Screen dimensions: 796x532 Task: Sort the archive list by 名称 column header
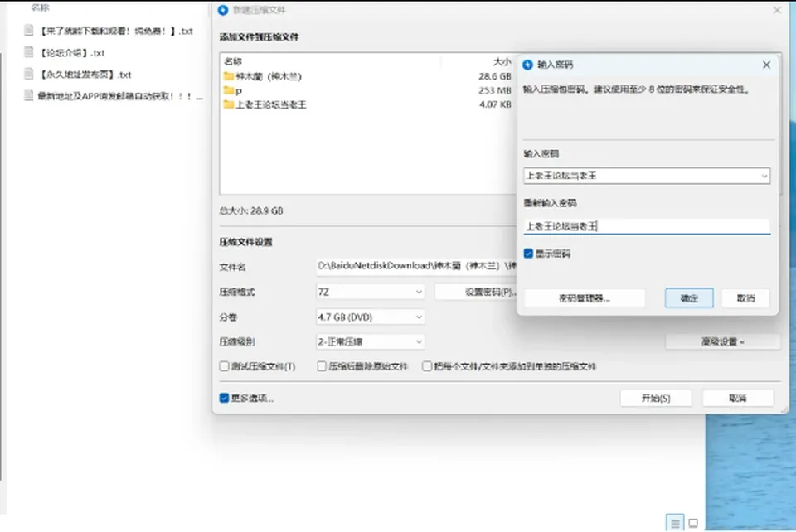(233, 62)
